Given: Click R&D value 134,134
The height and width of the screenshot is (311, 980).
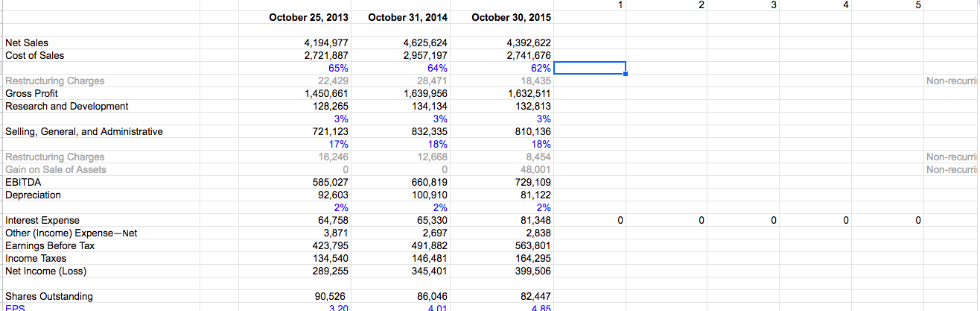Looking at the screenshot, I should [x=429, y=106].
